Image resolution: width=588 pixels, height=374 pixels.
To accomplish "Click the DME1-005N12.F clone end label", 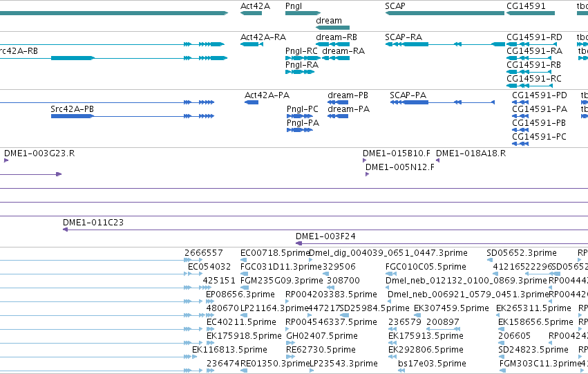I will point(400,167).
